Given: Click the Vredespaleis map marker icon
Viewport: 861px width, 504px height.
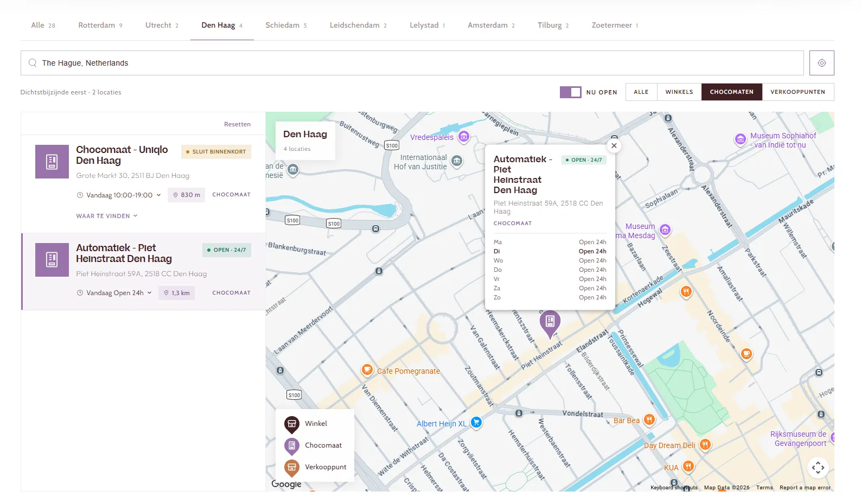Looking at the screenshot, I should 463,137.
